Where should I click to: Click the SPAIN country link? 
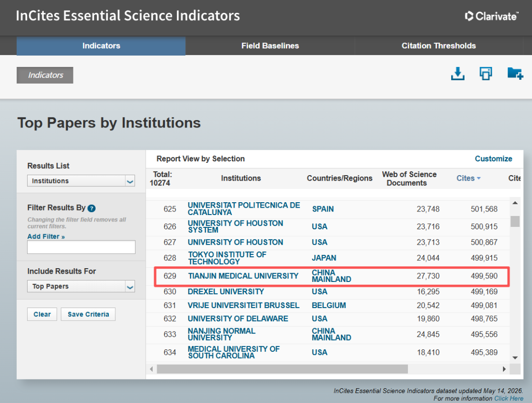click(323, 209)
